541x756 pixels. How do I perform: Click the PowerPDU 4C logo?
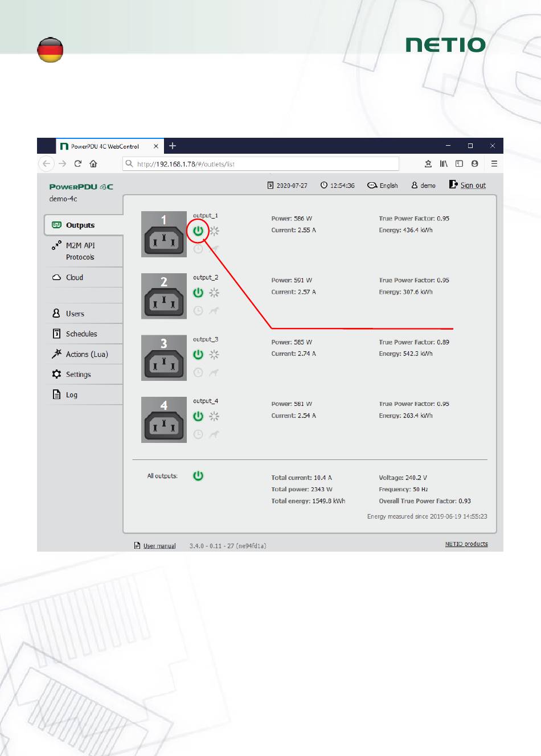tap(81, 187)
